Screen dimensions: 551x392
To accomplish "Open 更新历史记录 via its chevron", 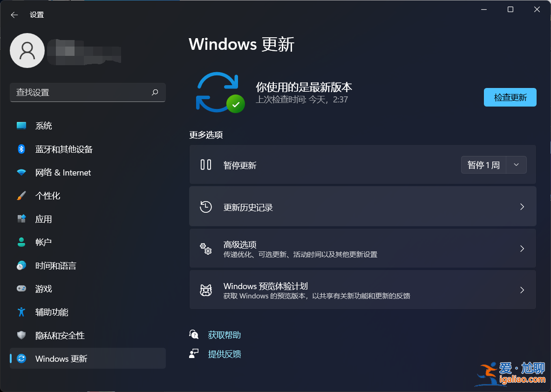I will click(522, 206).
